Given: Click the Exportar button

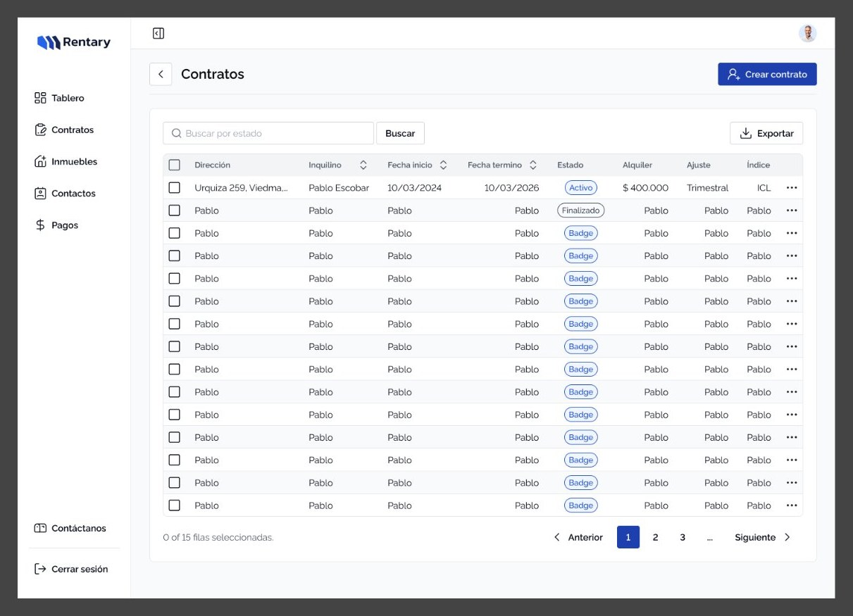Looking at the screenshot, I should point(766,133).
